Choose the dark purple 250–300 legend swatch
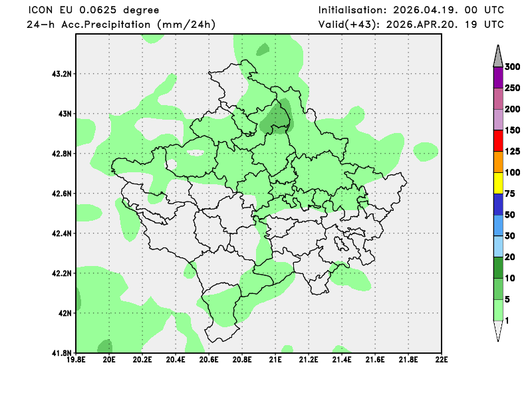The image size is (532, 411). click(497, 77)
